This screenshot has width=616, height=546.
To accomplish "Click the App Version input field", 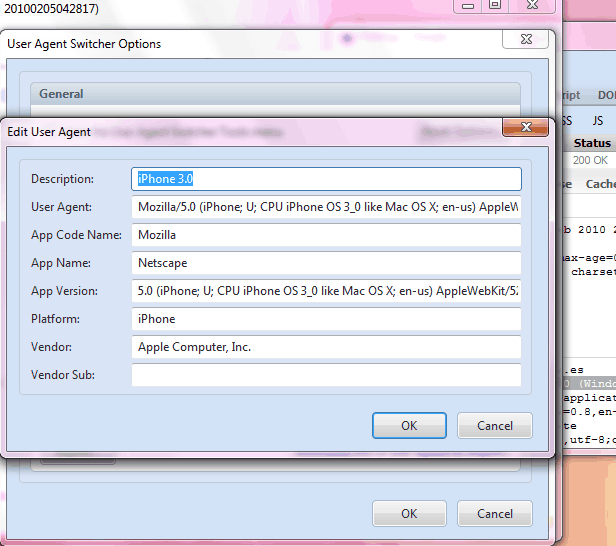I will click(326, 291).
